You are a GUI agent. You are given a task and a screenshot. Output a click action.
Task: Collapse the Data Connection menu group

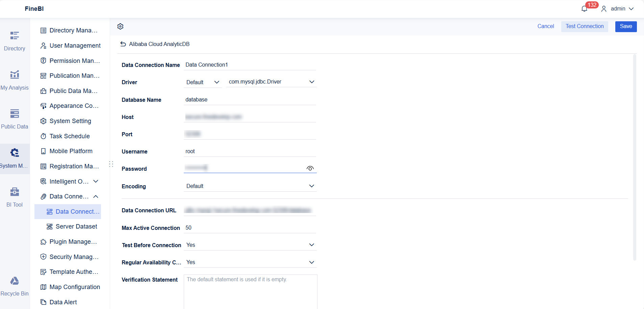[96, 196]
